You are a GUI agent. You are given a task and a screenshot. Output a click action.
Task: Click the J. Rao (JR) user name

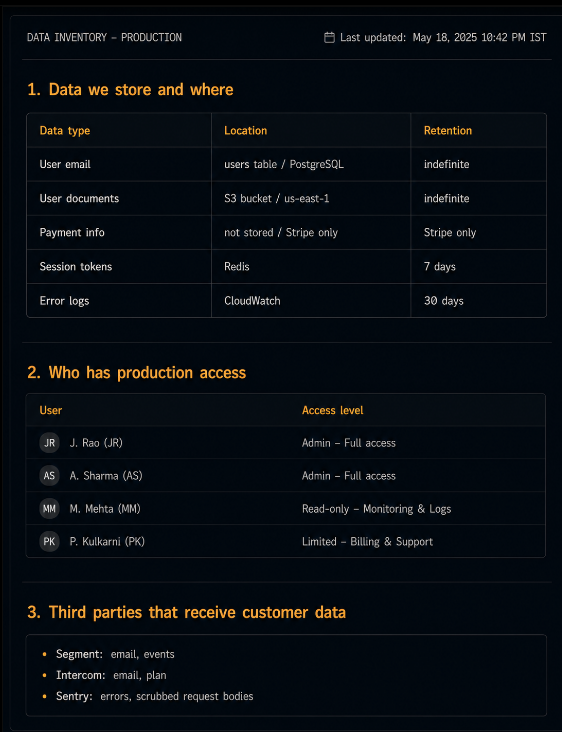click(x=96, y=443)
